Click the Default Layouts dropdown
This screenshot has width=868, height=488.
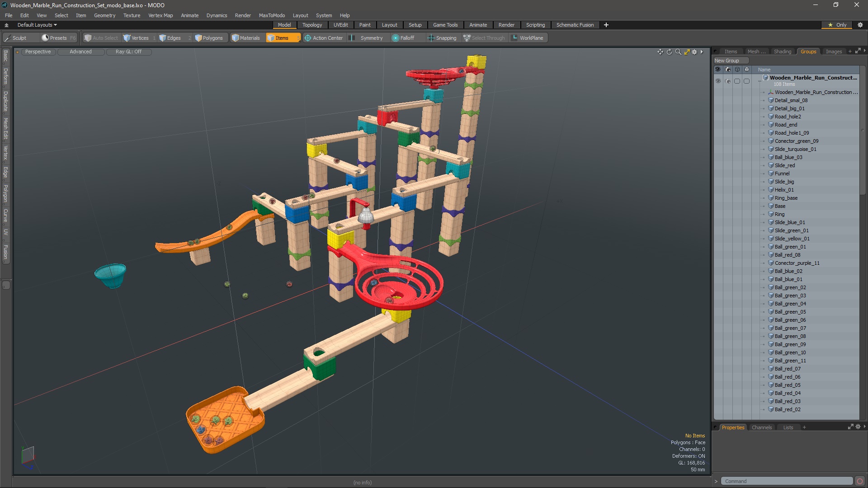point(36,24)
